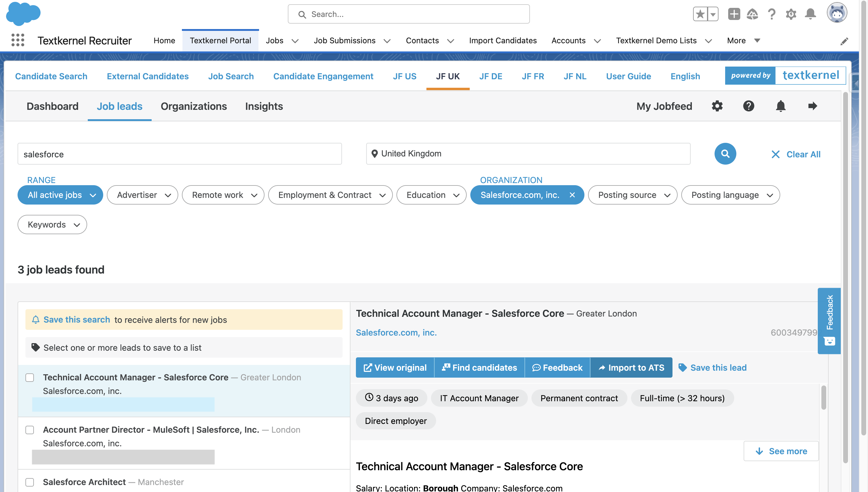Switch to the Insights tab
Viewport: 868px width, 492px height.
coord(264,107)
